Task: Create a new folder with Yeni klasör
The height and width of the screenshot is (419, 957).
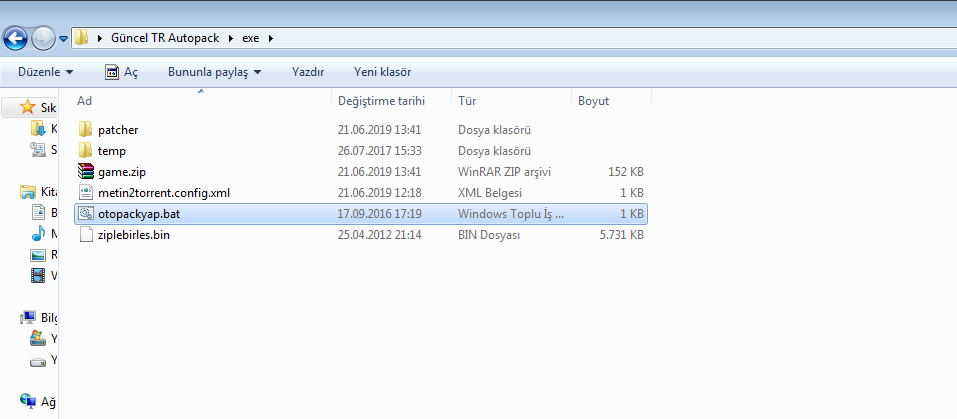Action: tap(382, 72)
